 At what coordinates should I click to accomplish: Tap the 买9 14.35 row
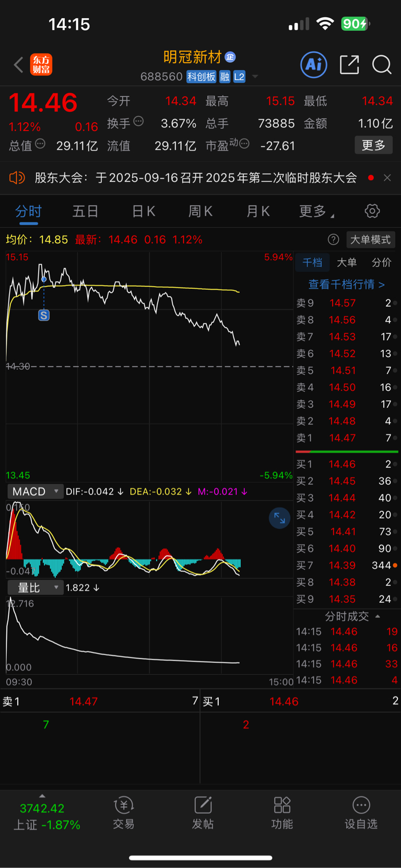point(346,599)
